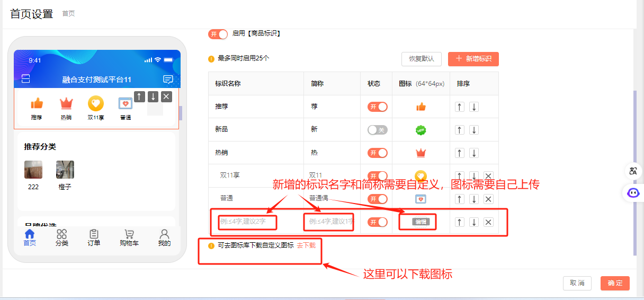Delete the new empty row
The height and width of the screenshot is (300, 644).
488,222
